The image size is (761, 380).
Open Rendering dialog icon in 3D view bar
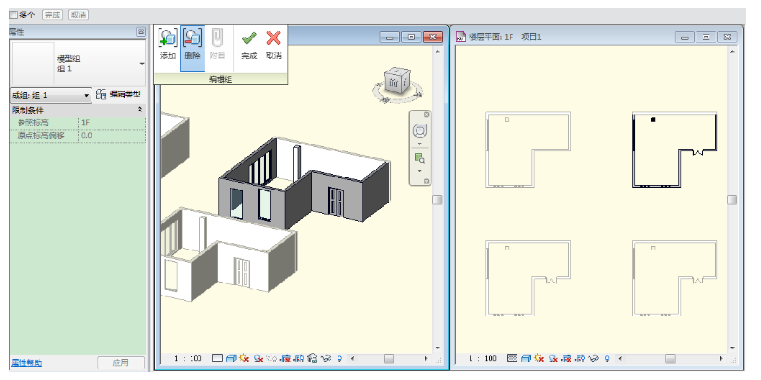272,359
